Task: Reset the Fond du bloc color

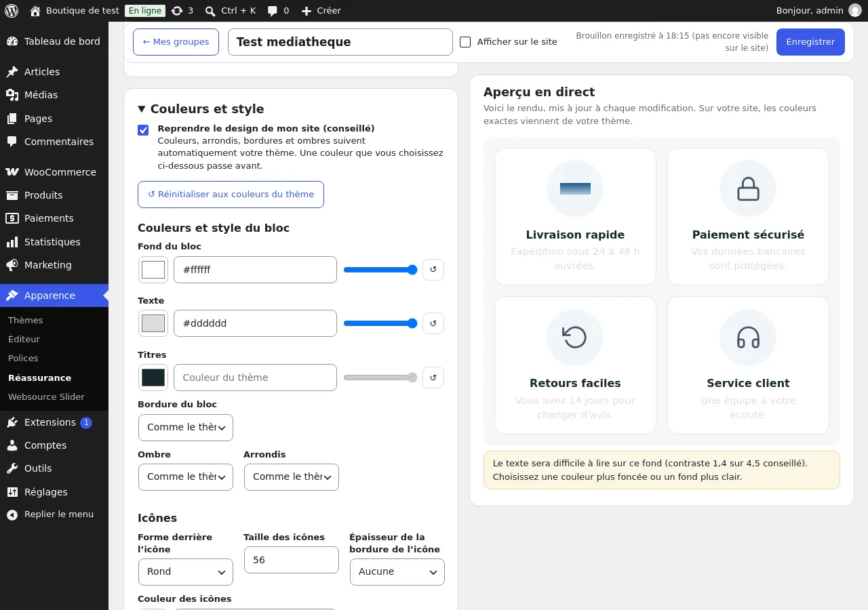Action: 433,270
